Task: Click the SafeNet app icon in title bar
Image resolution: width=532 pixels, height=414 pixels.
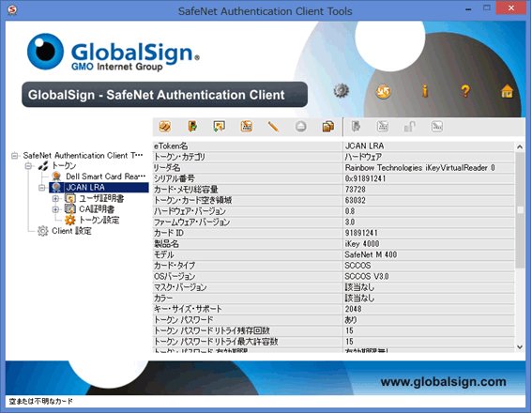Action: 12,10
